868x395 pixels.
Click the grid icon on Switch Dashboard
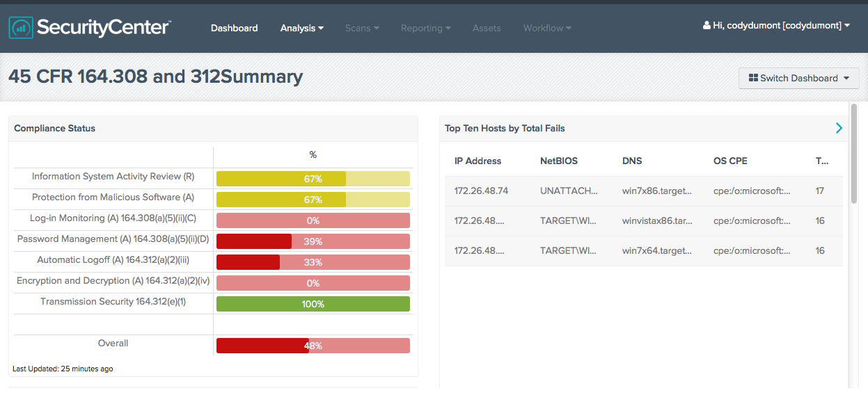click(753, 78)
